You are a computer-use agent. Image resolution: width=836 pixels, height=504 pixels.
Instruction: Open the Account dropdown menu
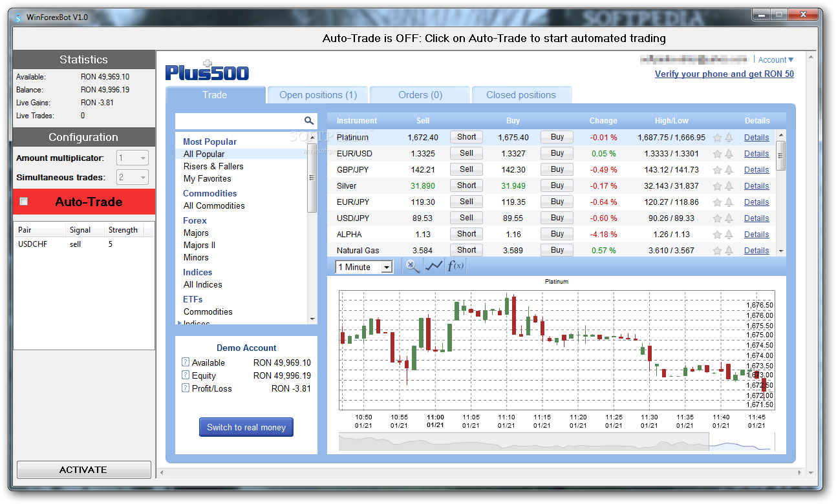point(776,60)
